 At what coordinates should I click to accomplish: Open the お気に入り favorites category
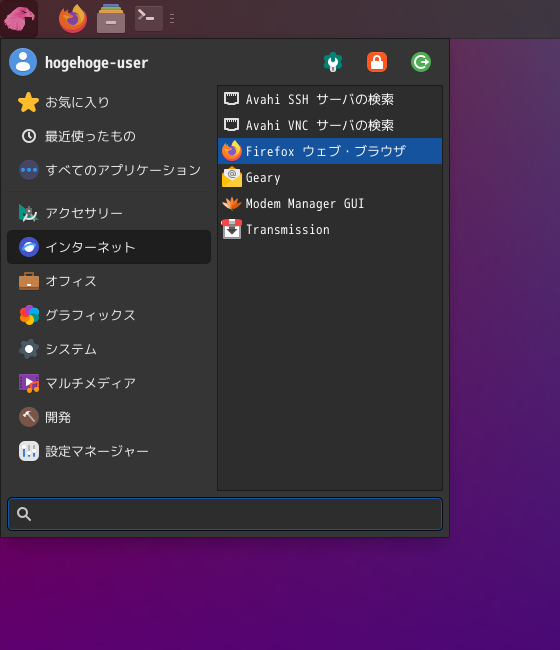coord(109,102)
